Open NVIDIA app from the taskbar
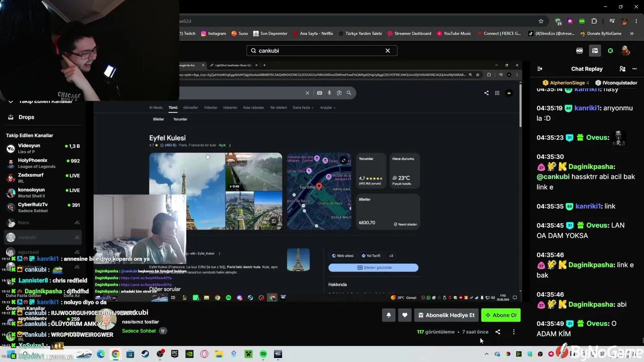This screenshot has width=644, height=362. coord(189,354)
